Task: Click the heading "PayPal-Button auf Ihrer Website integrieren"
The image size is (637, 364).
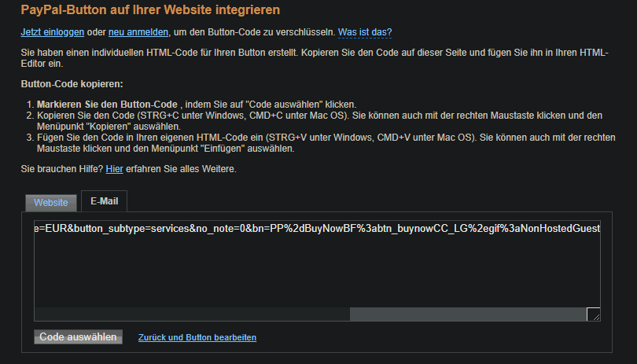Action: pyautogui.click(x=150, y=9)
